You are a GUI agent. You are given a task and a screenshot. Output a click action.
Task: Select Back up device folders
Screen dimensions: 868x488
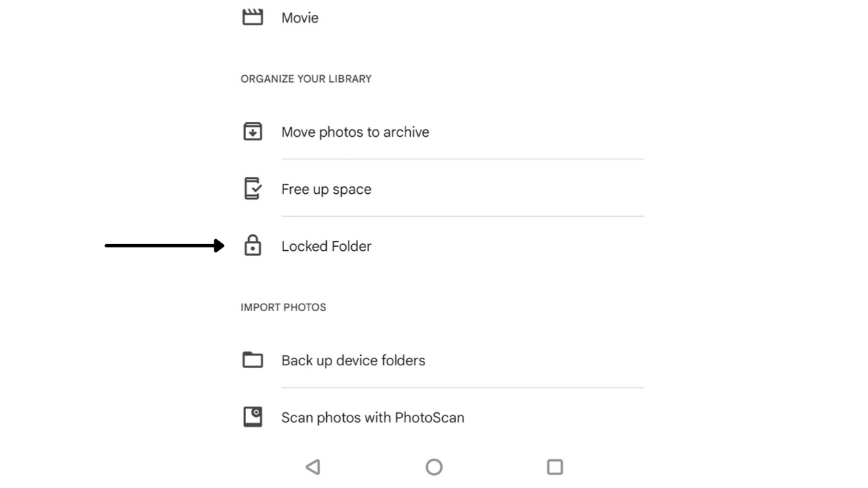point(442,360)
